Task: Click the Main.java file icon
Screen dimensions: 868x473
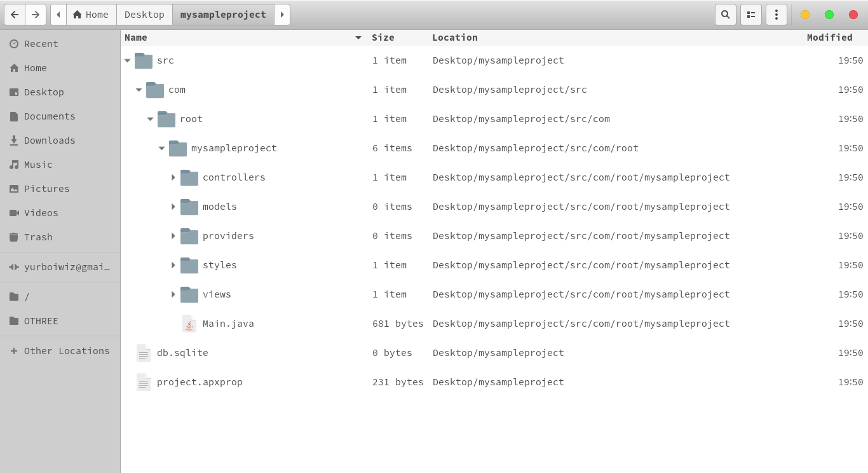Action: [x=189, y=324]
